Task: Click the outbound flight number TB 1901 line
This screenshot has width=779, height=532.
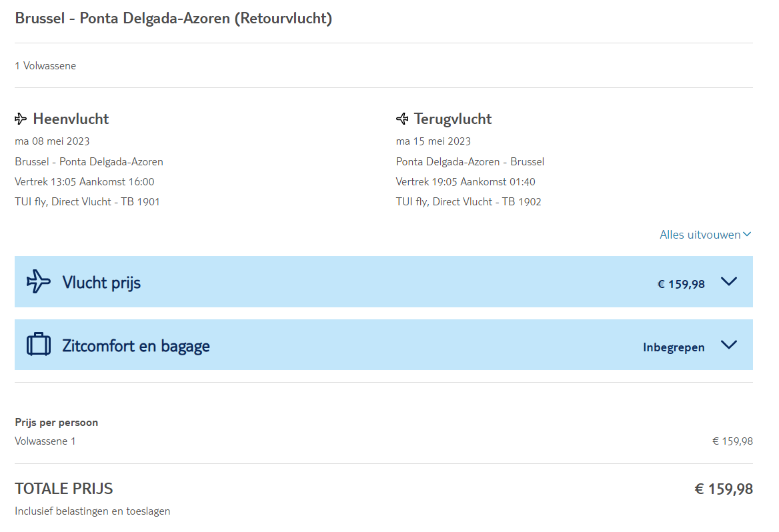Action: (x=87, y=201)
